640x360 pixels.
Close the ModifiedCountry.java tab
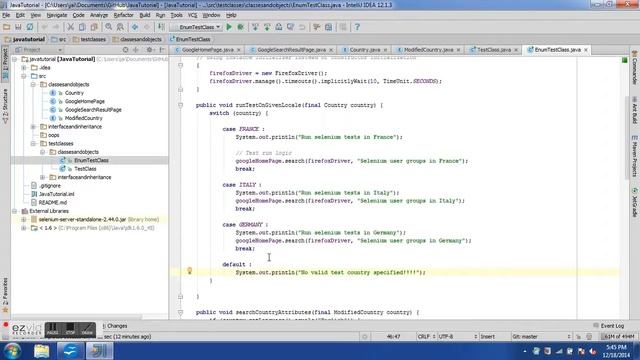click(x=458, y=50)
